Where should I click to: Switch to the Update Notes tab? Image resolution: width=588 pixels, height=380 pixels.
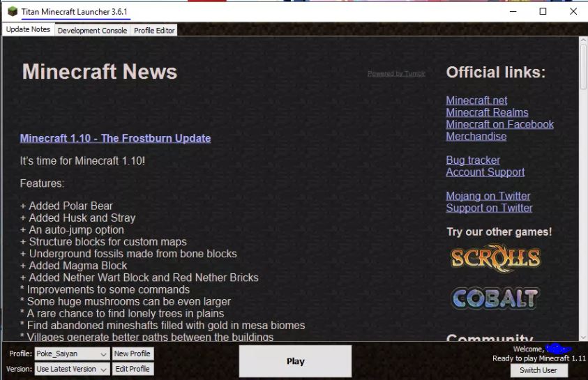28,29
